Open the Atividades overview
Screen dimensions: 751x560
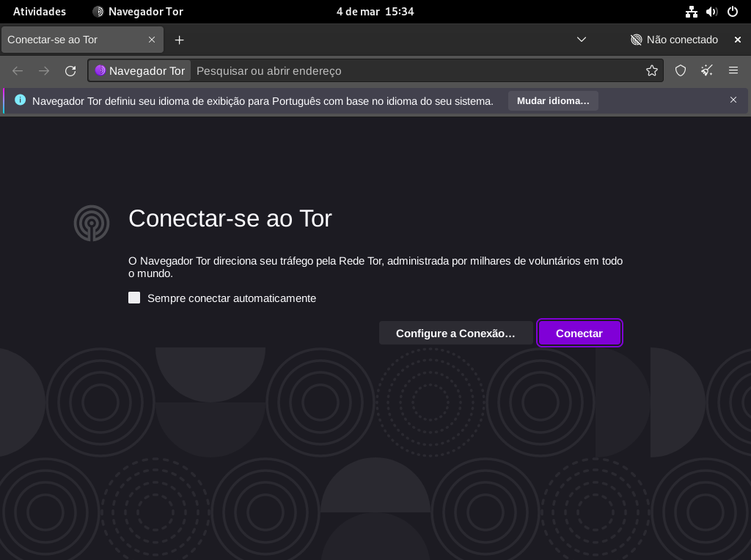tap(40, 12)
